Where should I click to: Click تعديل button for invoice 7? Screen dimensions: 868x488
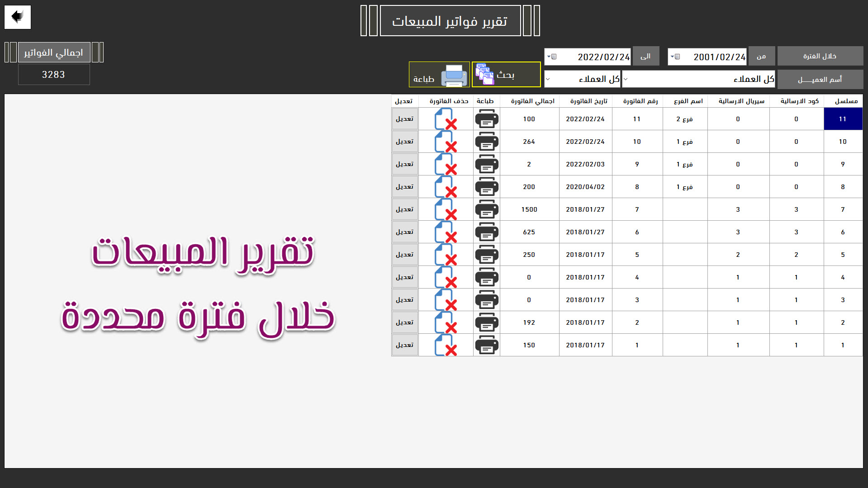(x=405, y=209)
